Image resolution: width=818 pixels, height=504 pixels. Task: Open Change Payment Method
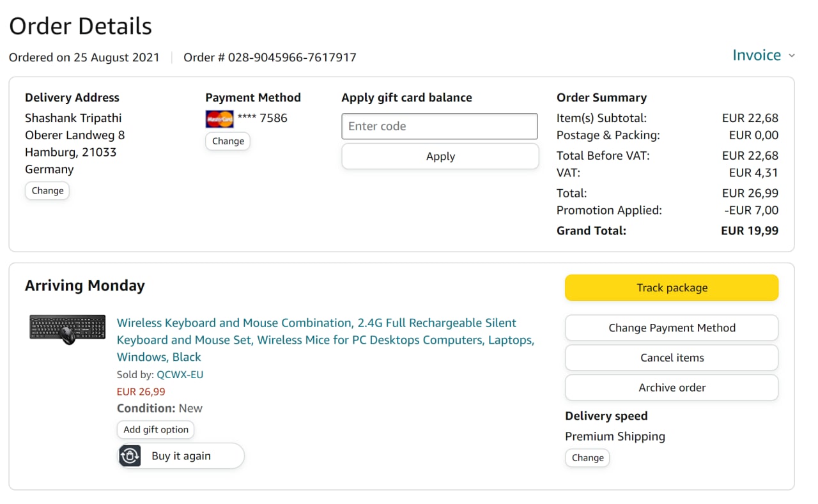click(672, 328)
